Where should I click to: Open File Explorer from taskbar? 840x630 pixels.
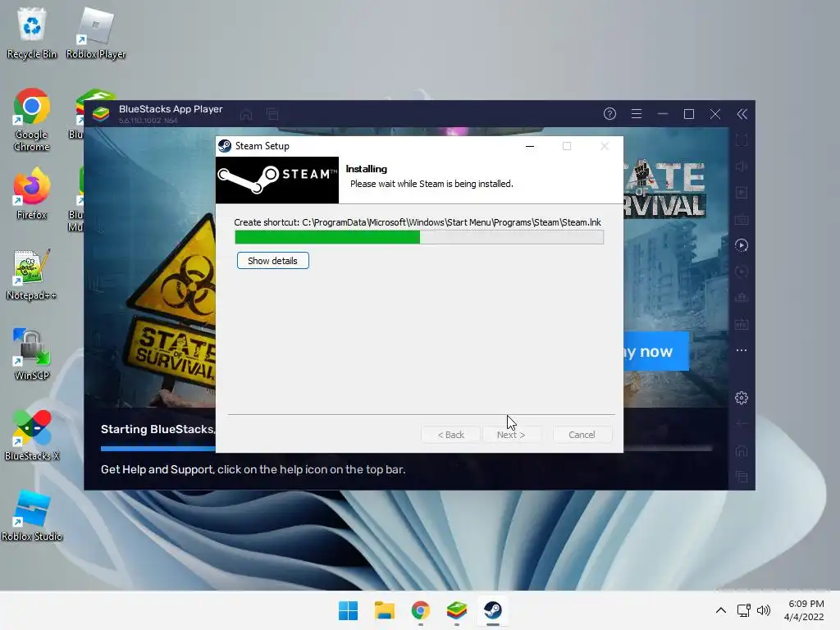[x=384, y=610]
